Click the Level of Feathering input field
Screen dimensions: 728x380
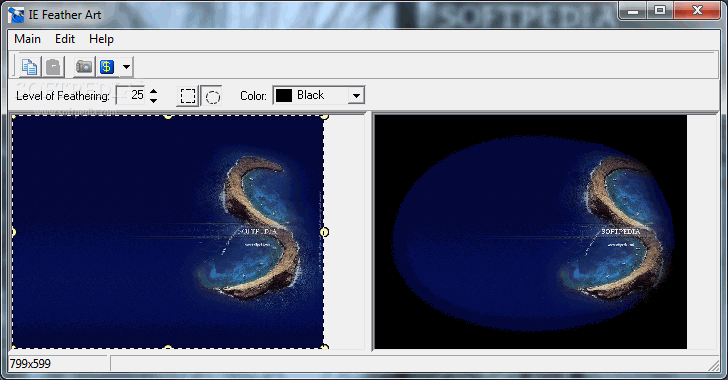130,95
